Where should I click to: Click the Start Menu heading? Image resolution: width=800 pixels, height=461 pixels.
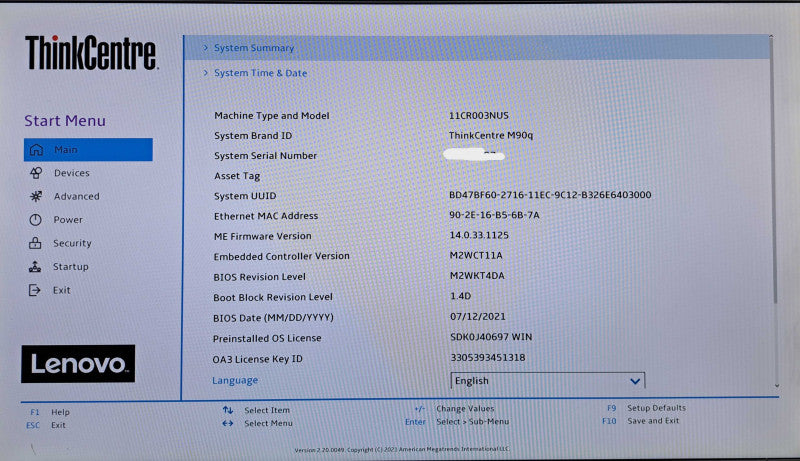coord(65,121)
